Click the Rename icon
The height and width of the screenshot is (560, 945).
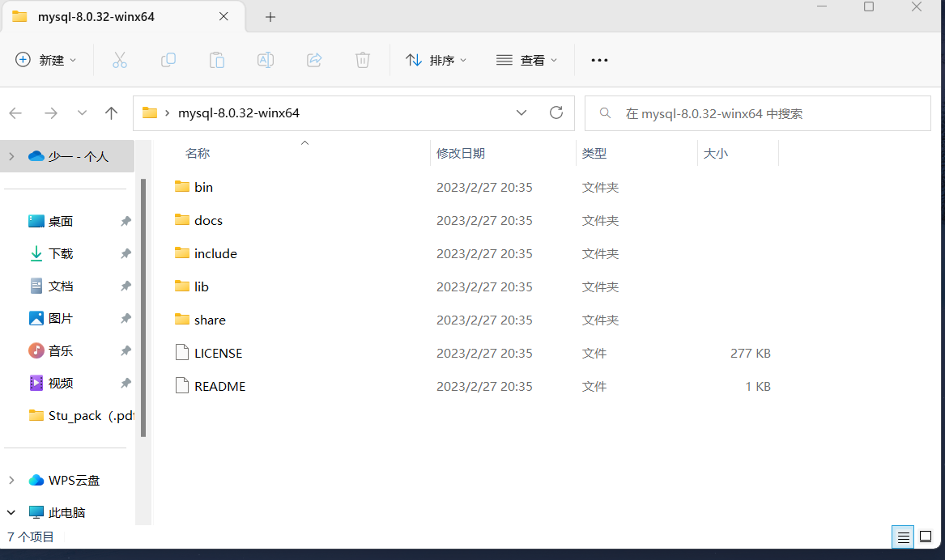click(265, 60)
